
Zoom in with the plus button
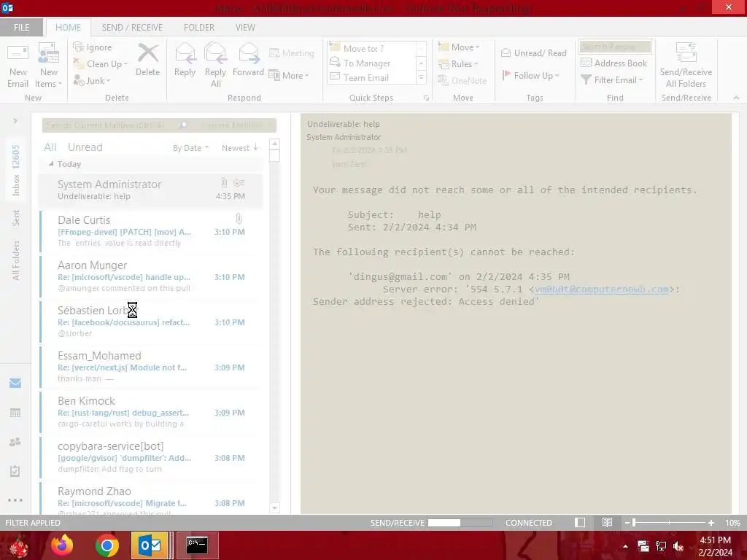[x=711, y=522]
